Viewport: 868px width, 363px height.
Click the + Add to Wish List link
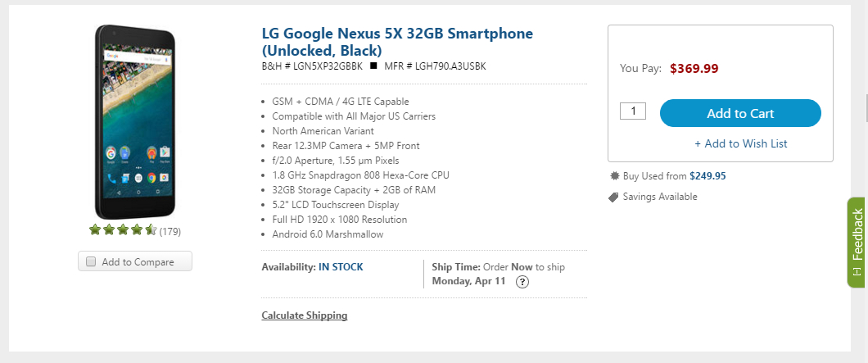click(741, 143)
